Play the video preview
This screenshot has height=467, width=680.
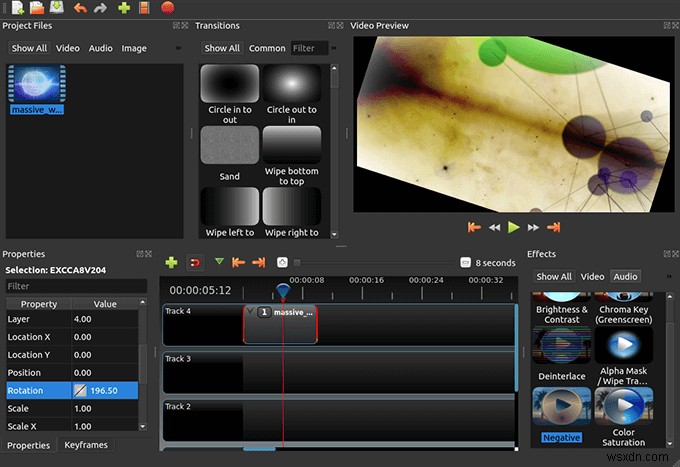pos(513,227)
